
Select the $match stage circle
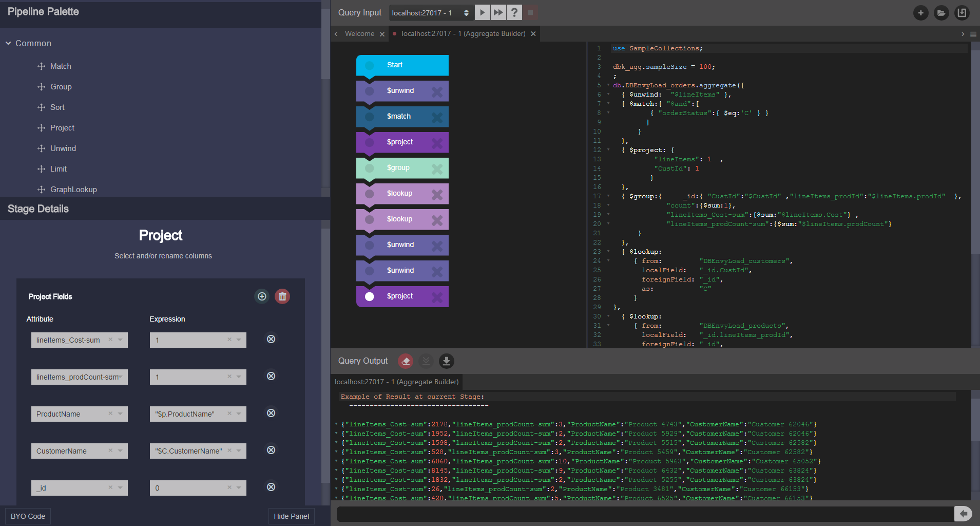369,117
